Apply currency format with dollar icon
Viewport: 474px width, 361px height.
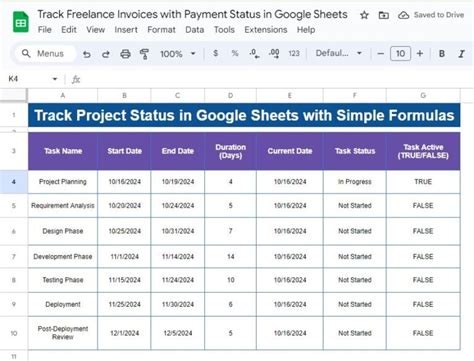(216, 53)
